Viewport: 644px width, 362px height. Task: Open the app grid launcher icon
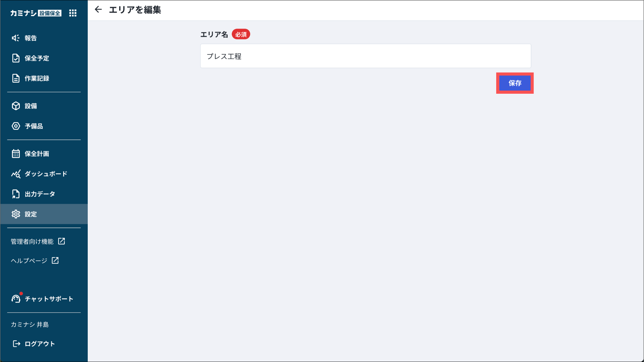(73, 13)
